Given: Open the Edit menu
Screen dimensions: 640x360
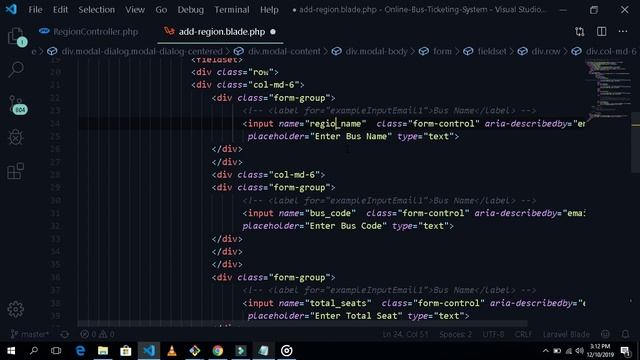Looking at the screenshot, I should (60, 9).
